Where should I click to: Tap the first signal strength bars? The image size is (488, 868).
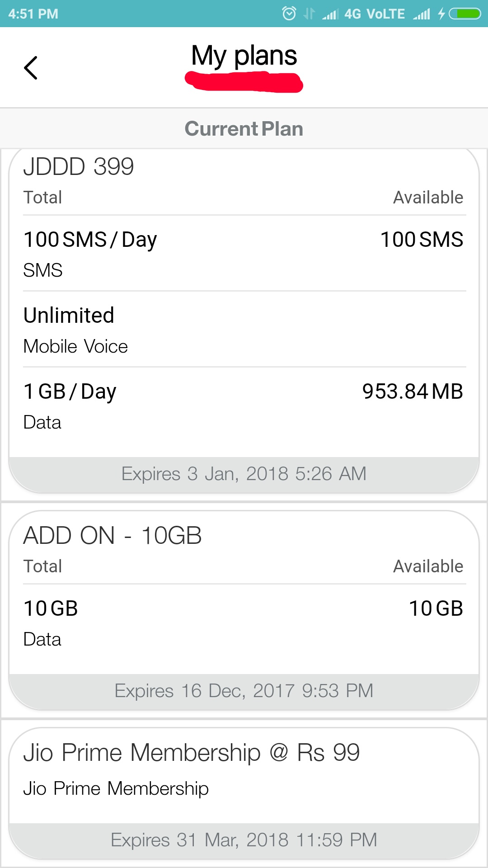point(330,14)
